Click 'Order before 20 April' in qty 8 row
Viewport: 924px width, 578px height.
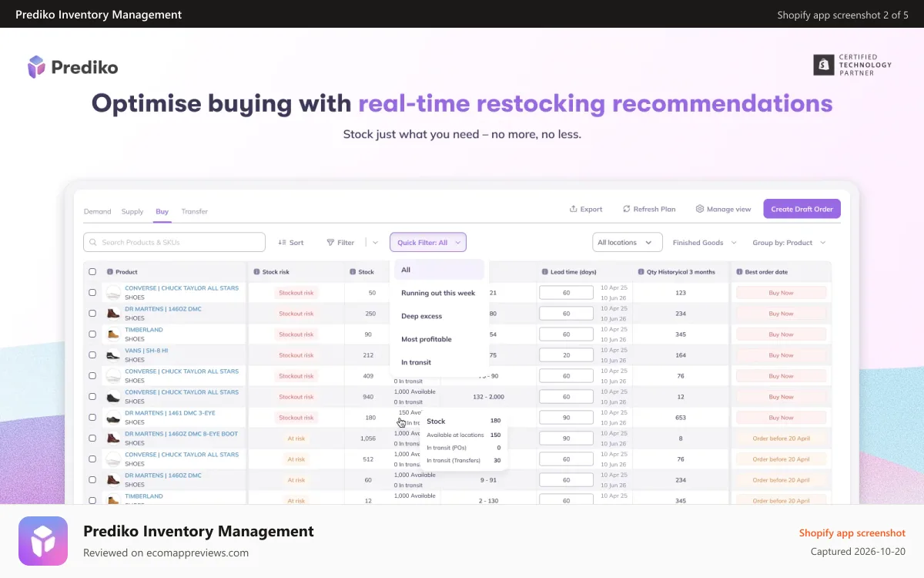782,439
